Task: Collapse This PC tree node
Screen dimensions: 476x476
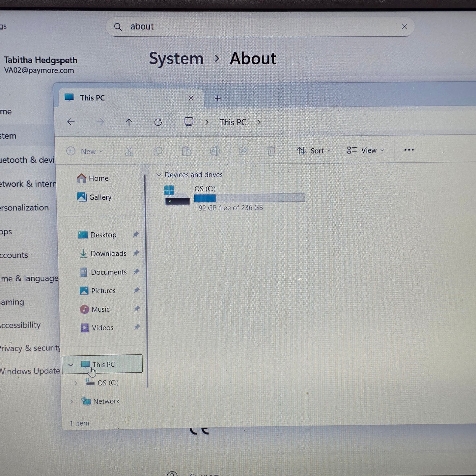Action: coord(70,365)
